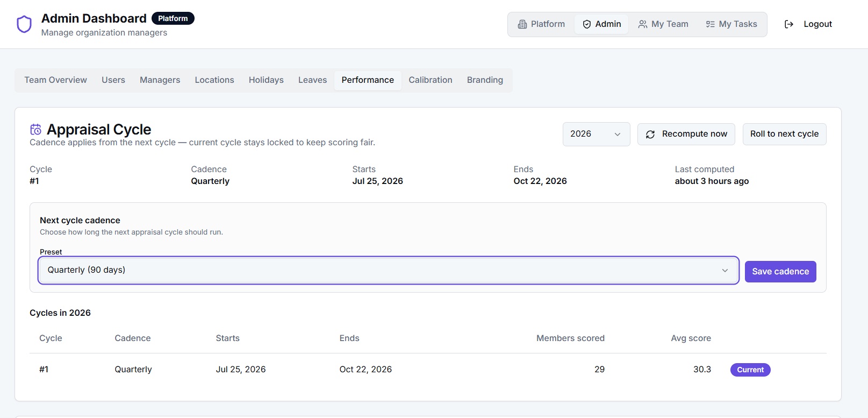Click the people icon next to My Team
Image resolution: width=868 pixels, height=418 pixels.
pyautogui.click(x=643, y=24)
